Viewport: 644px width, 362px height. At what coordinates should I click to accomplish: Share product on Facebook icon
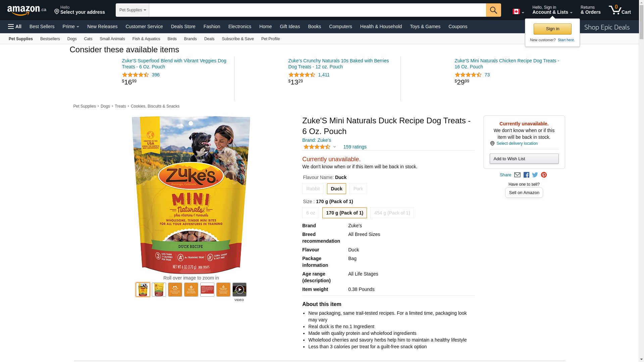click(526, 175)
